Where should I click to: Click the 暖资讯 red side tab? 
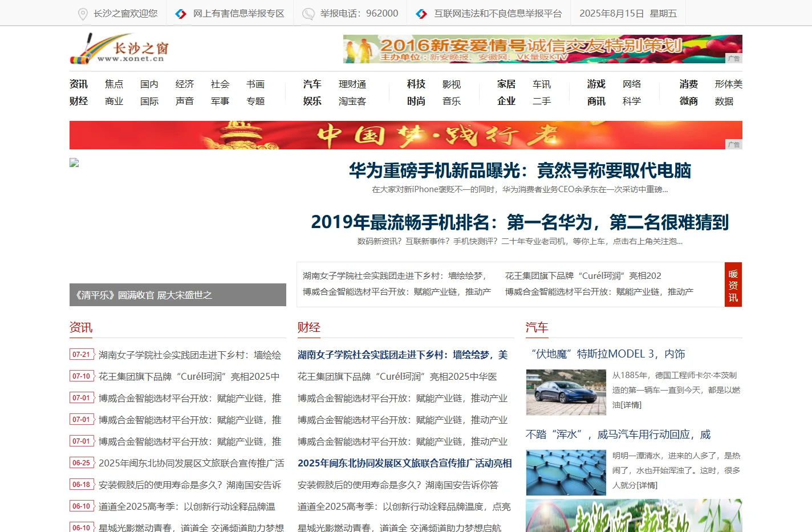[x=733, y=285]
